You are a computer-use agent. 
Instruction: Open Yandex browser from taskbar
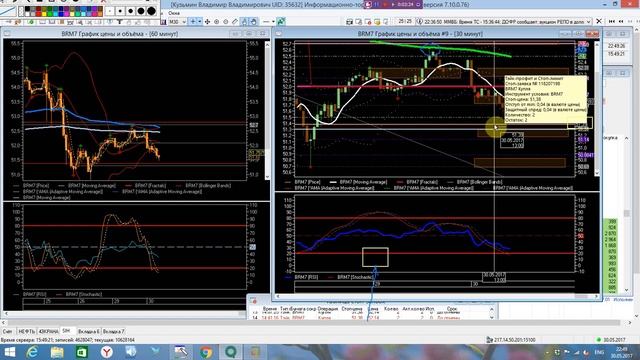pos(107,352)
